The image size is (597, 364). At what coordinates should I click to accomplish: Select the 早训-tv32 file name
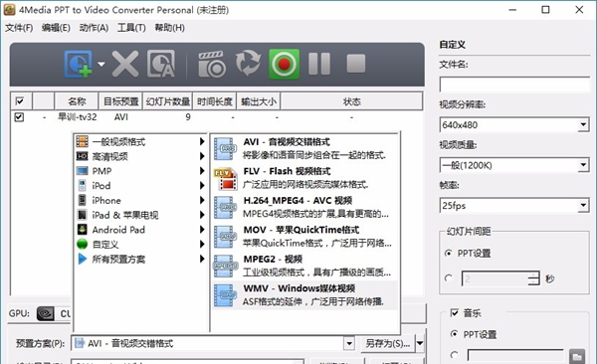tap(78, 117)
